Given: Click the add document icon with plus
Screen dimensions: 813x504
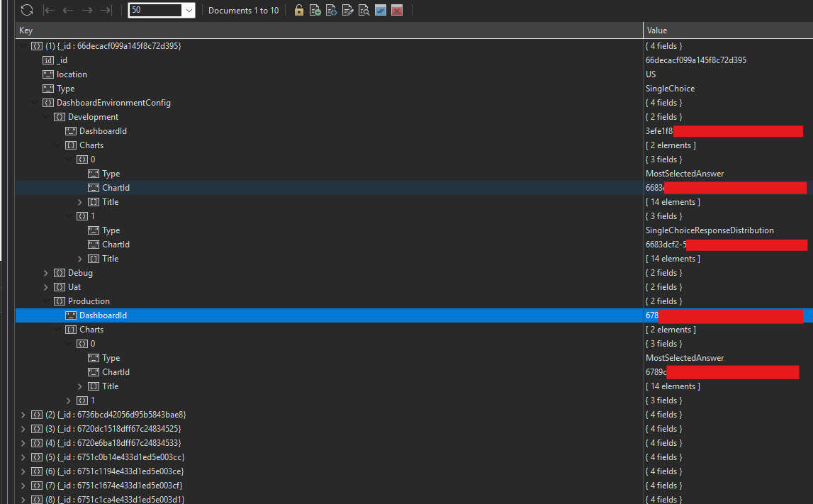Looking at the screenshot, I should pyautogui.click(x=315, y=10).
